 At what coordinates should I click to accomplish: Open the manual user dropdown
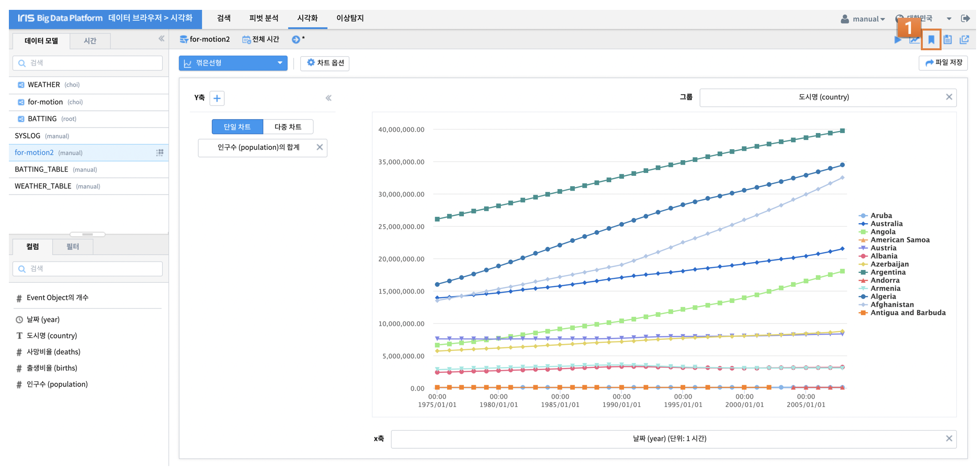point(869,19)
